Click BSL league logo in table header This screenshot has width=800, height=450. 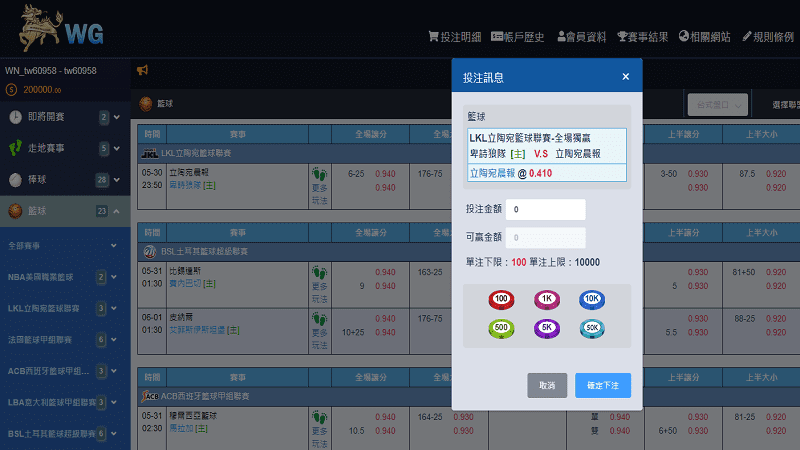point(149,252)
